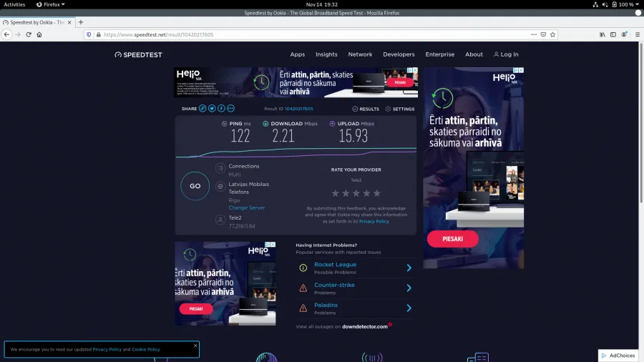
Task: Rate the provider one star
Action: 336,193
